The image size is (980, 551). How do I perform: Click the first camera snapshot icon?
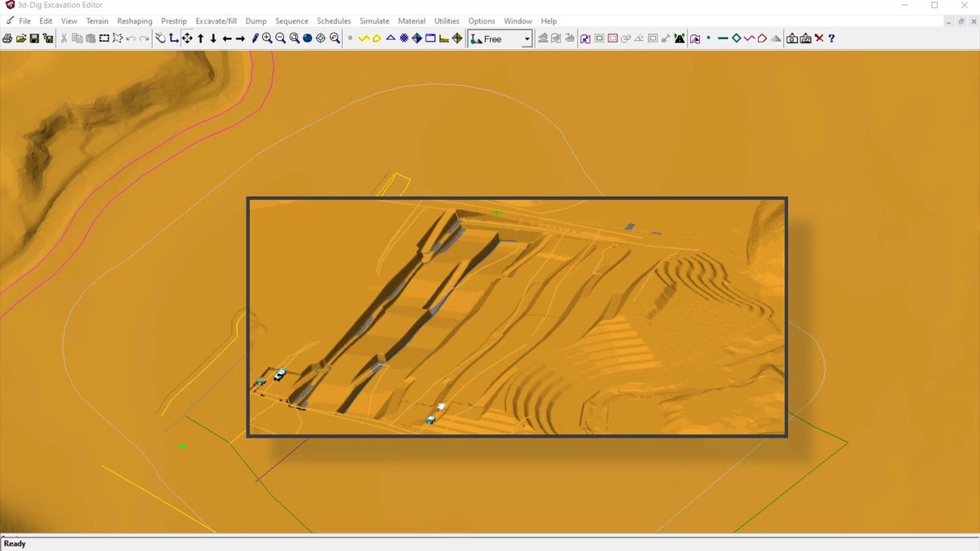coord(791,38)
